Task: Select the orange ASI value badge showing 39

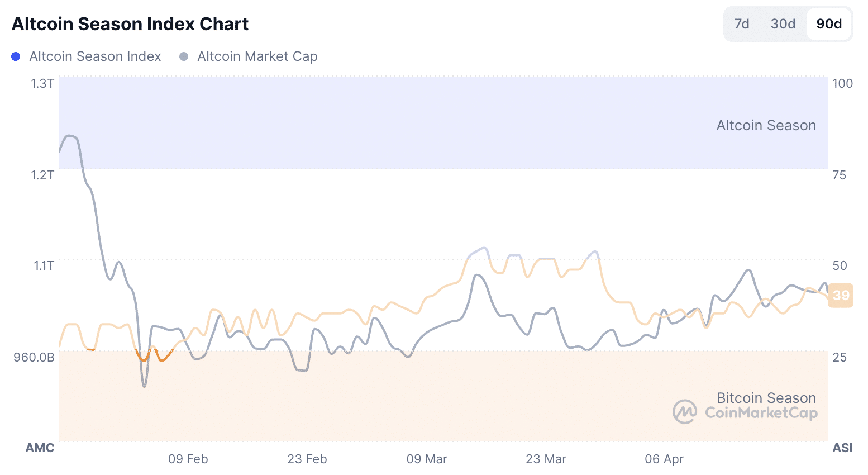Action: tap(841, 296)
